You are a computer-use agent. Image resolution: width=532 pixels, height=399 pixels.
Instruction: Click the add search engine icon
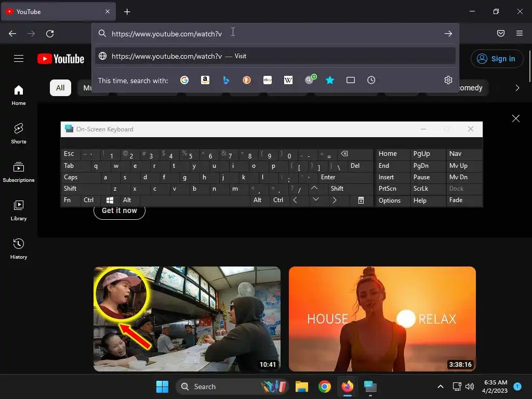[x=310, y=79]
